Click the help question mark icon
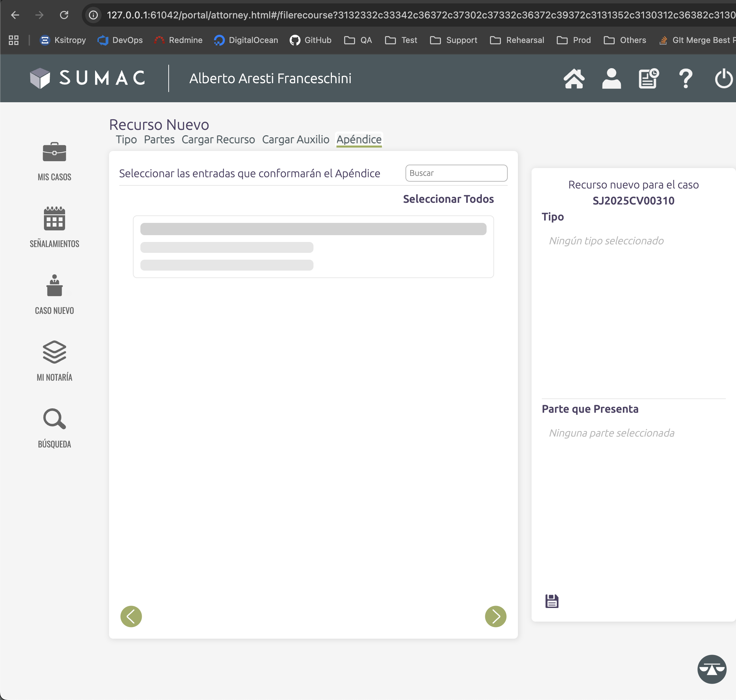Image resolution: width=736 pixels, height=700 pixels. (685, 79)
